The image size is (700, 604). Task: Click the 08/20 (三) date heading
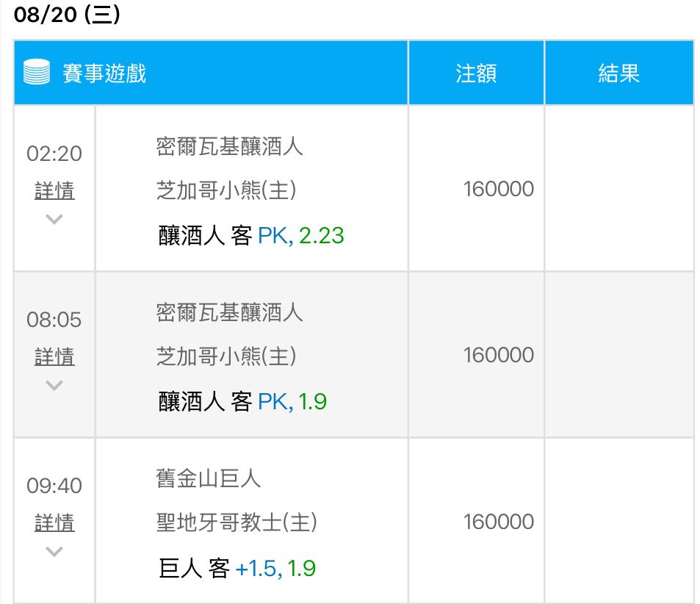(67, 15)
